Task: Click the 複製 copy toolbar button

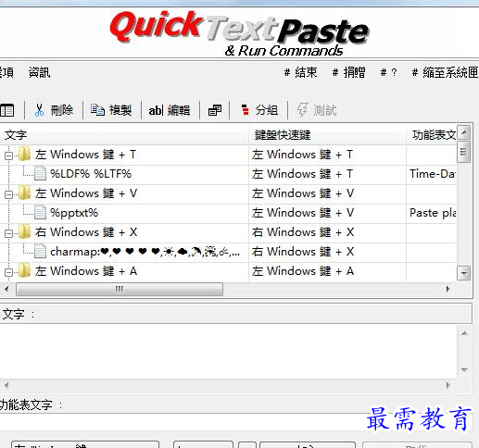Action: tap(111, 110)
